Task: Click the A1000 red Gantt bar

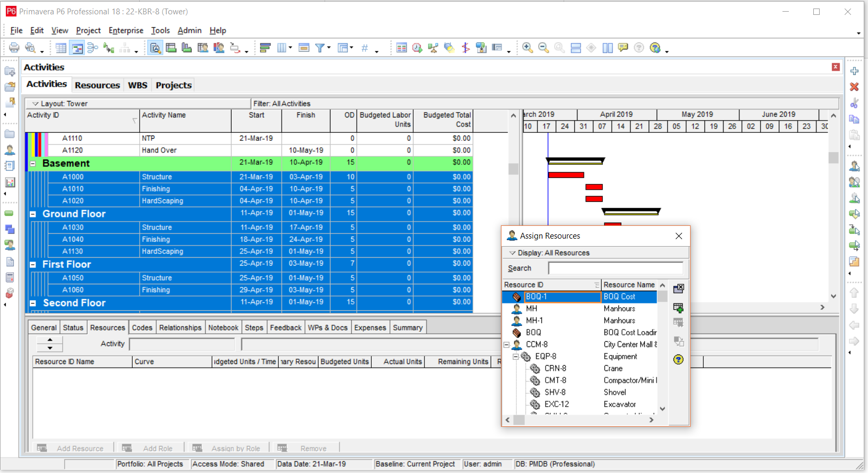Action: 566,175
